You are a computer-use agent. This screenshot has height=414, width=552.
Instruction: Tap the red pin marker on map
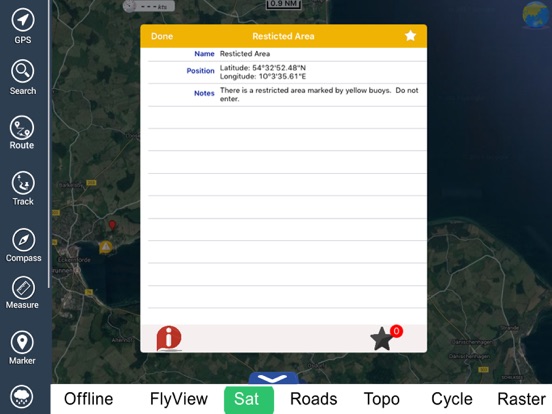[x=112, y=225]
